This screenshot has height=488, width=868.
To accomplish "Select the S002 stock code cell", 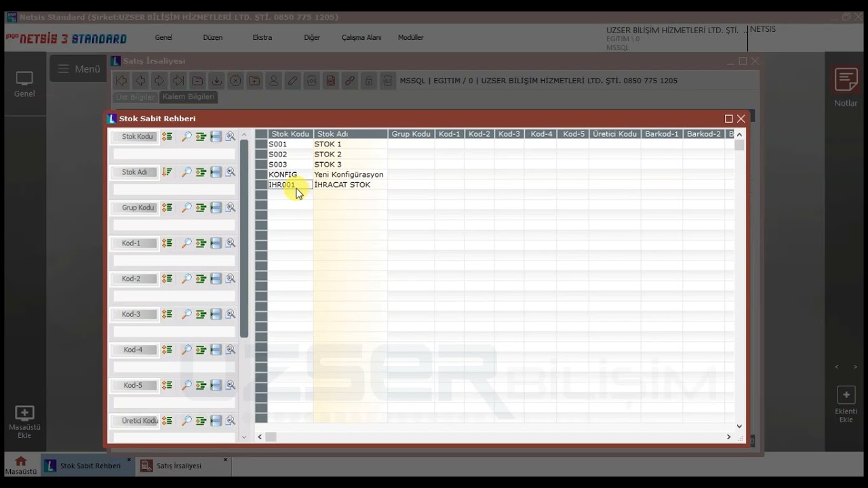I will (x=290, y=154).
